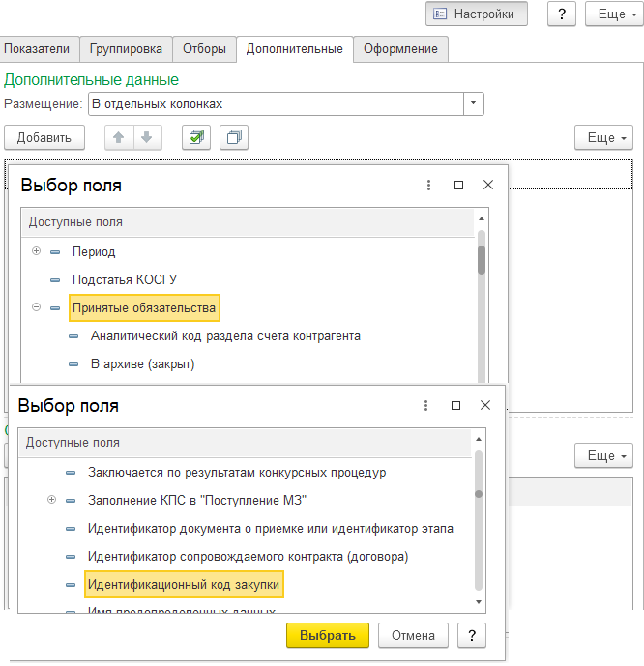Click the move up arrow button
This screenshot has height=666, width=644.
119,138
